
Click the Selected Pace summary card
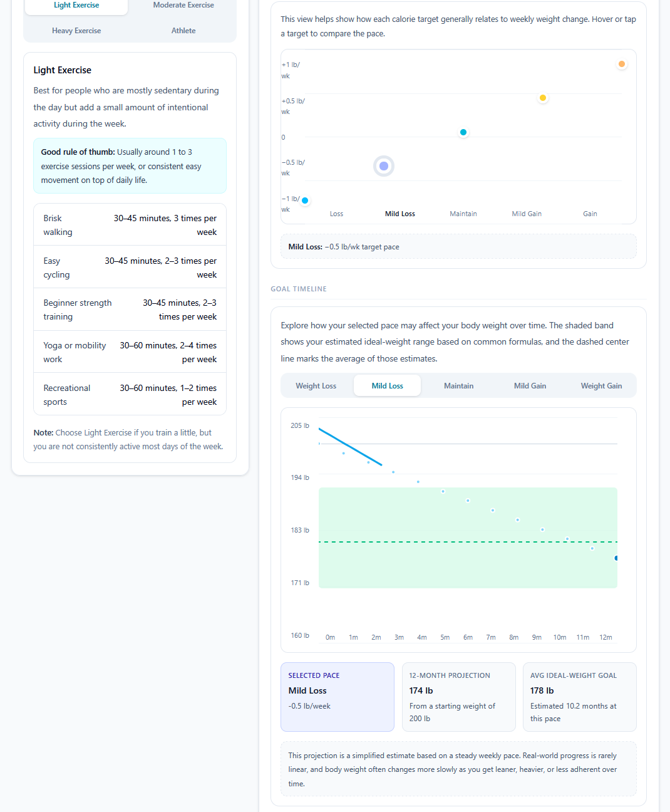(x=338, y=697)
